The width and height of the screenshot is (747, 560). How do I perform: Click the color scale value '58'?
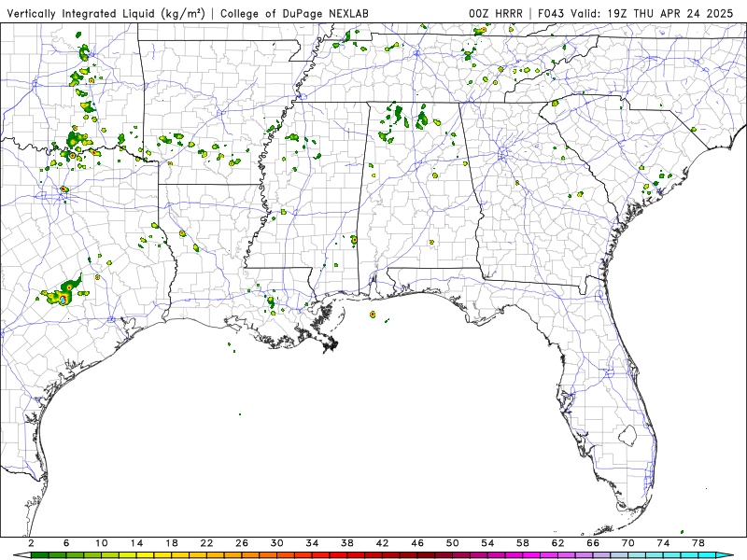pos(523,543)
